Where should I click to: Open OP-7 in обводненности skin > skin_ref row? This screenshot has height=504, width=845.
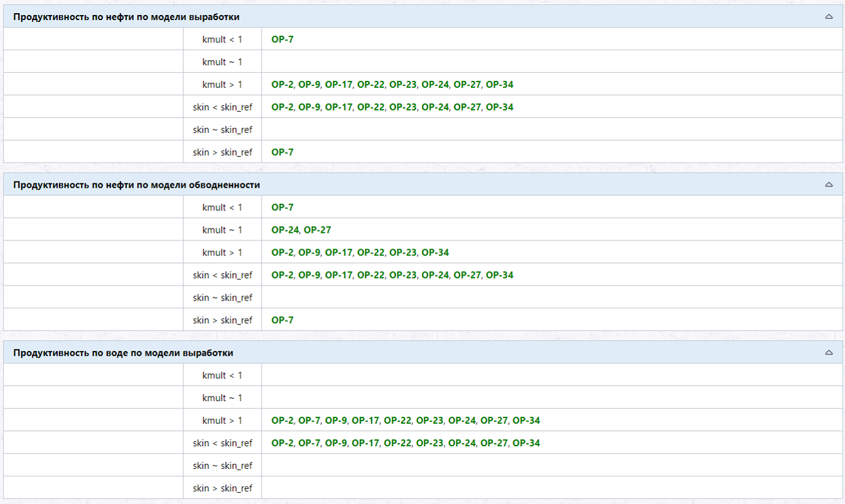(x=283, y=320)
